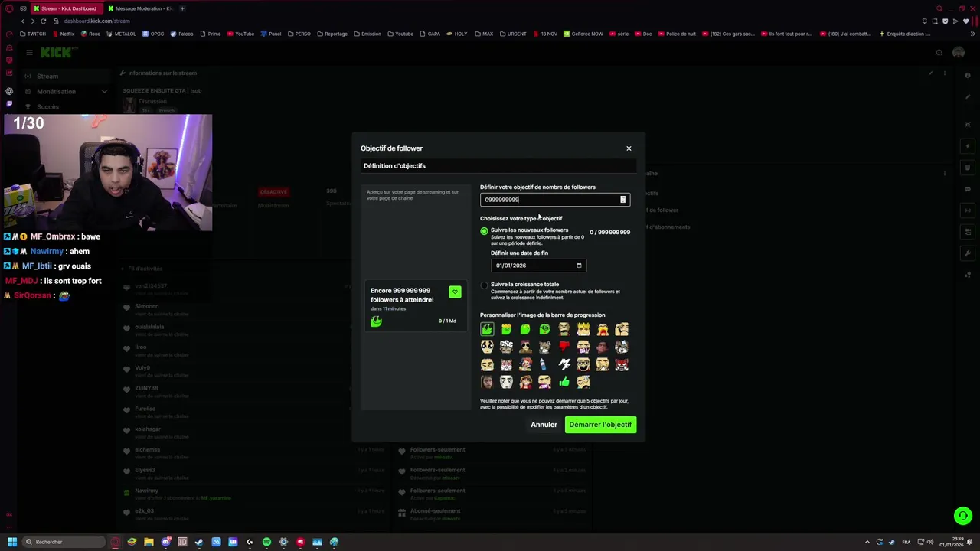Click the follower goal number input field
Viewport: 980px width, 551px height.
tap(555, 200)
